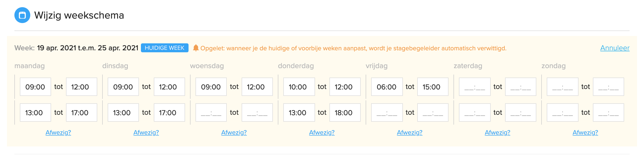Click vrijdag start time 06:00 field
644x167 pixels.
coord(387,87)
